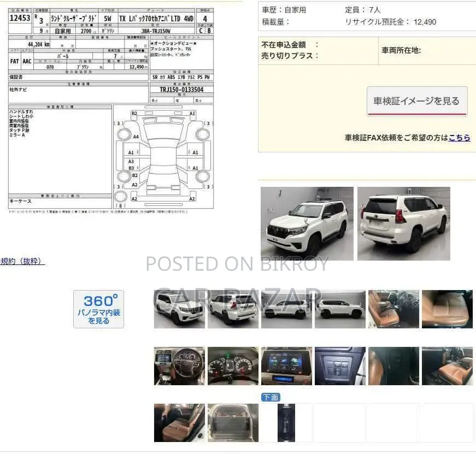Open cargo area trunk thumbnail
This screenshot has height=454, width=476.
(x=233, y=423)
